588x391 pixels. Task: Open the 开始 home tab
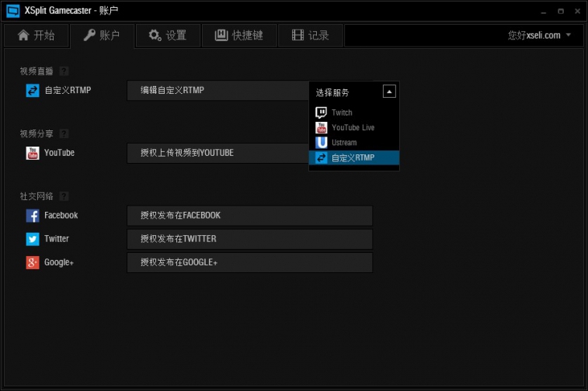point(37,36)
